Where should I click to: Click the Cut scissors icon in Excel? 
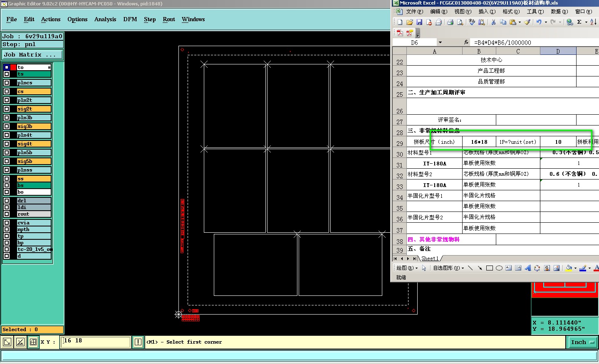coord(493,22)
